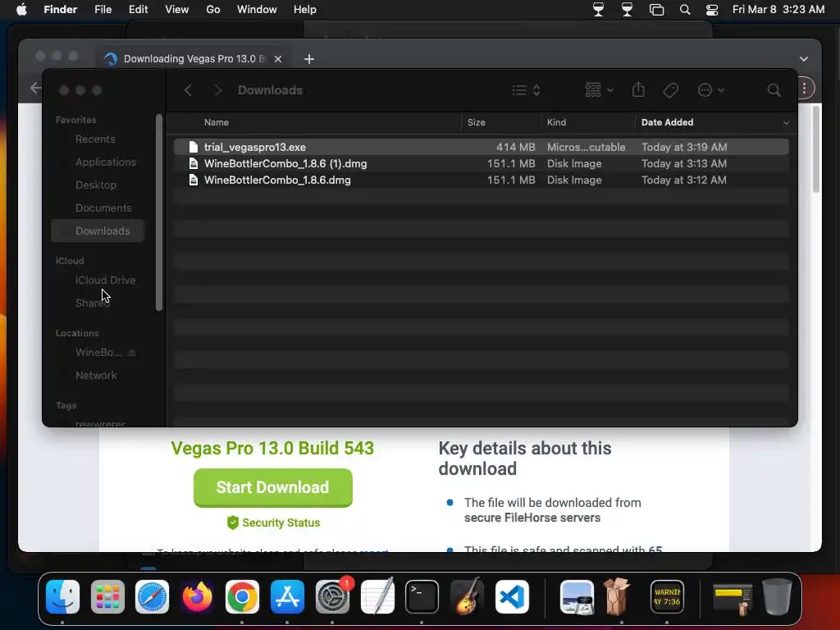Open the group-by grid dropdown
The height and width of the screenshot is (630, 840).
(x=599, y=90)
